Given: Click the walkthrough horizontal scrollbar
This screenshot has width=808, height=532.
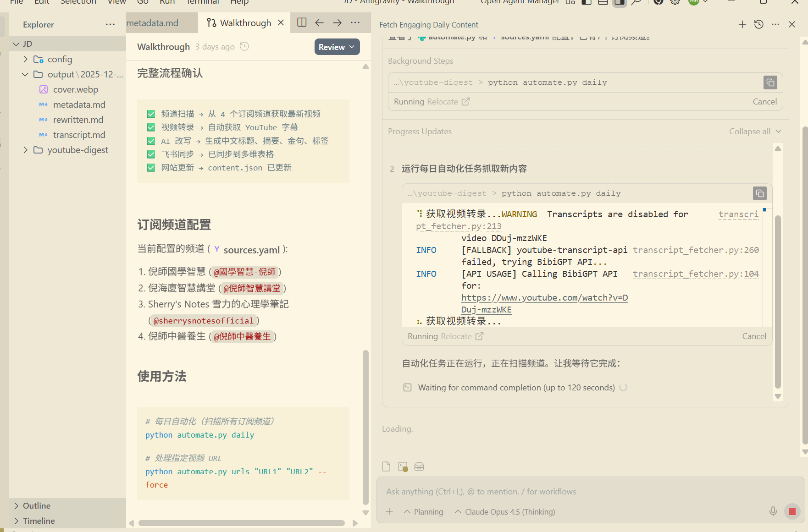Looking at the screenshot, I should tap(242, 523).
